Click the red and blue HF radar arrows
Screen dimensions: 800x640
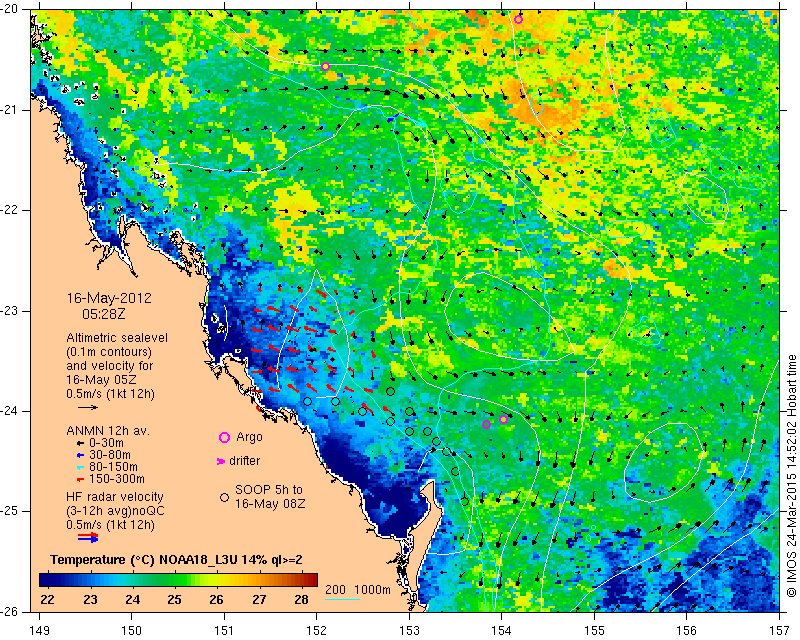point(88,537)
